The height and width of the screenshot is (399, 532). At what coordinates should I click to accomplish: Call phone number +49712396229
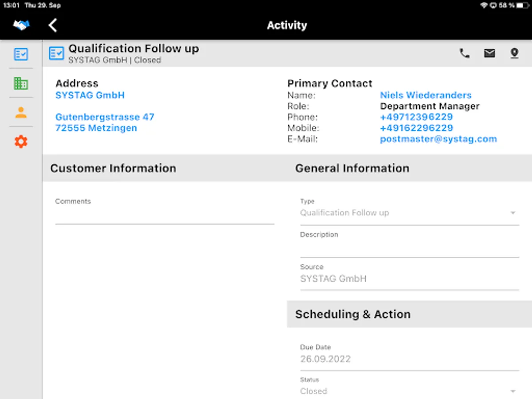tap(416, 117)
